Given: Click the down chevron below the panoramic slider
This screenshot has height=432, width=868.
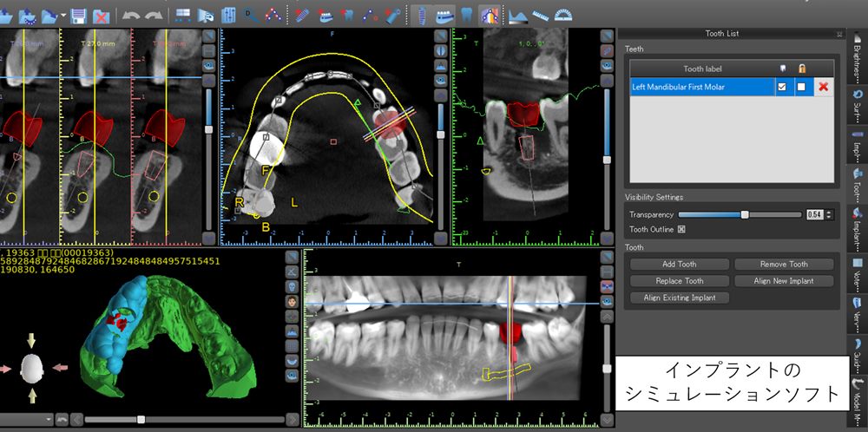Looking at the screenshot, I should [x=607, y=419].
